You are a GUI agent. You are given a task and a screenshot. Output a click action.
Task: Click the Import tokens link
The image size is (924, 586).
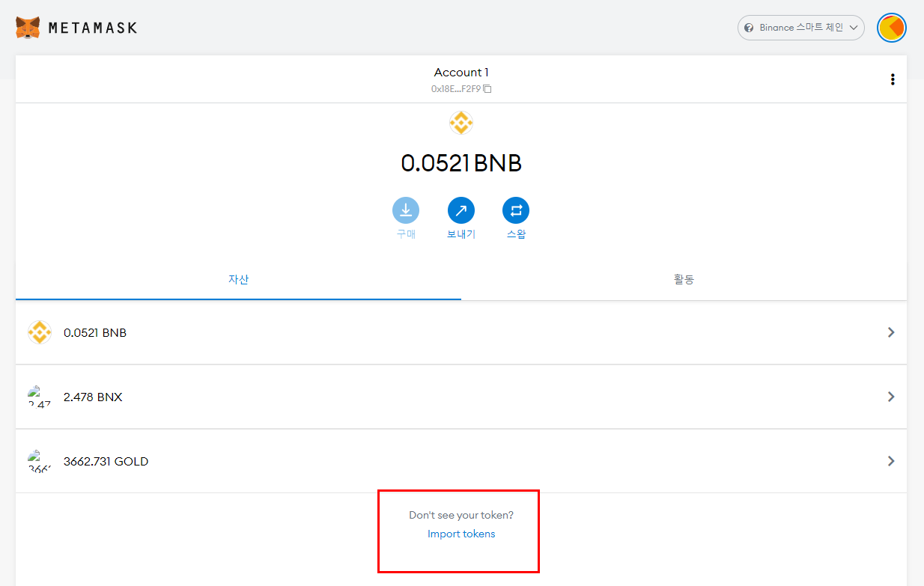(x=461, y=534)
